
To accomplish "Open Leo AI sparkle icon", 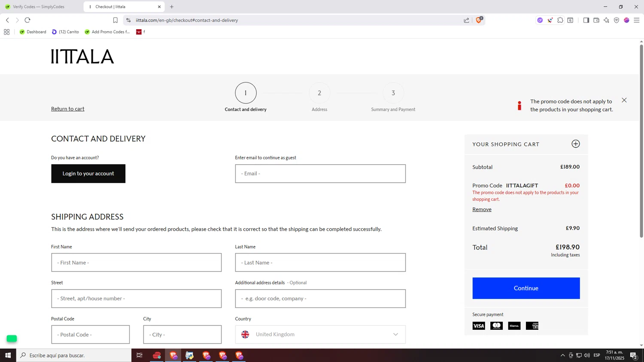I will pos(606,20).
